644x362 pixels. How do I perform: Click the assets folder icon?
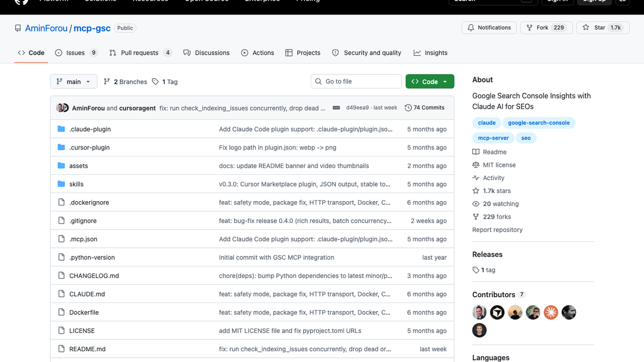click(61, 166)
